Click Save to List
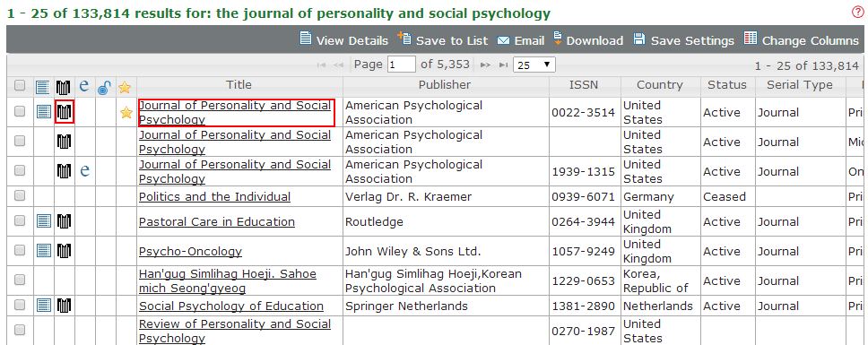868x345 pixels. point(443,39)
